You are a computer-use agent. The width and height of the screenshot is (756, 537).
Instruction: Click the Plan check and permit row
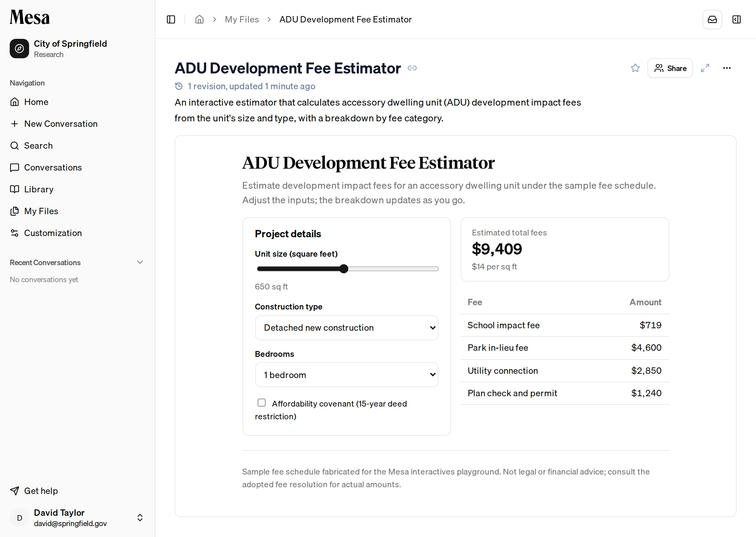pyautogui.click(x=565, y=393)
